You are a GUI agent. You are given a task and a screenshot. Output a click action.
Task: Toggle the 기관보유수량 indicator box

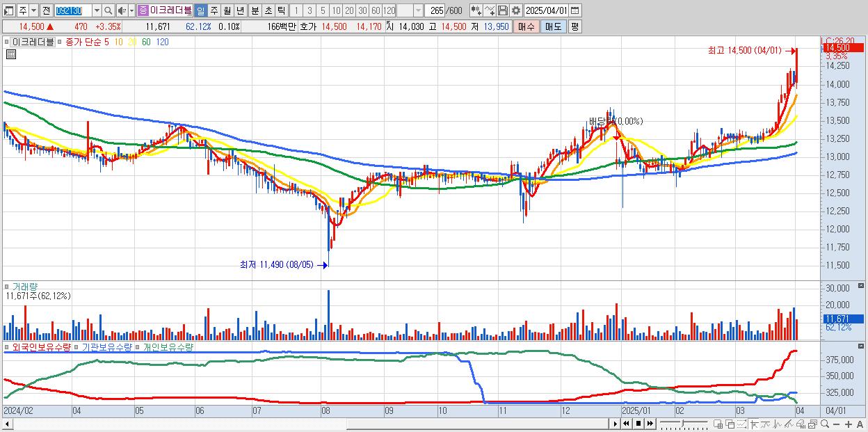(78, 346)
